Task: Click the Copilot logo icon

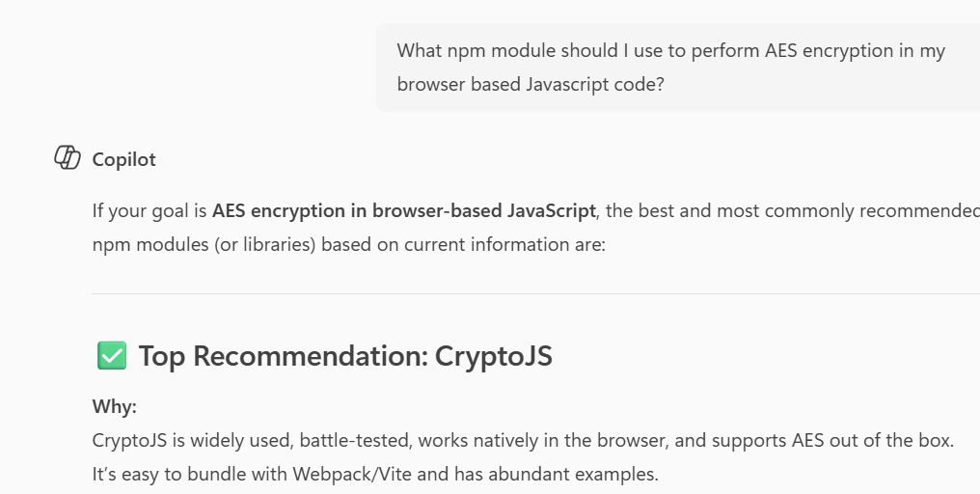Action: tap(67, 158)
